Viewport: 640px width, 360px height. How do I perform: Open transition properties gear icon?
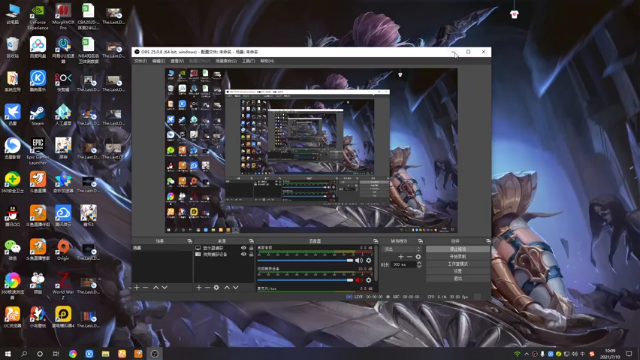point(418,257)
